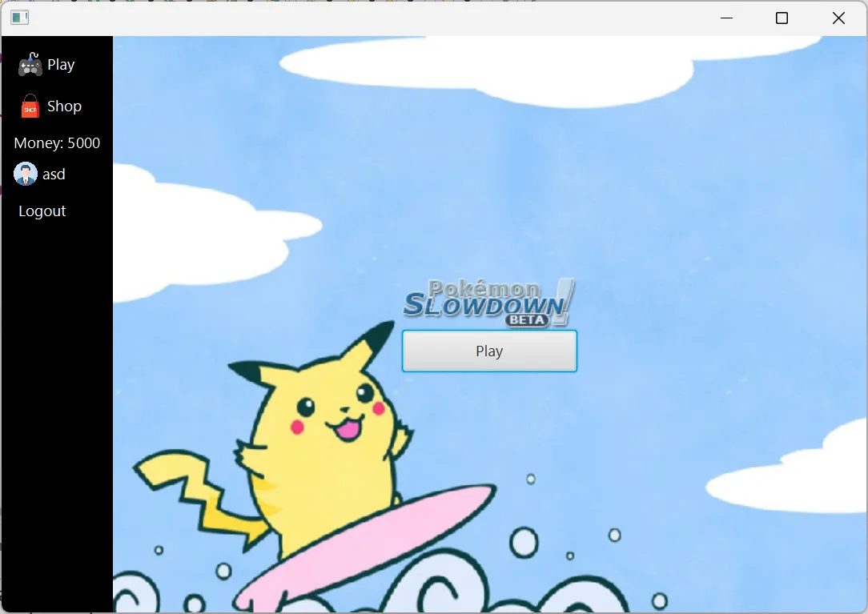Screen dimensions: 868x614
Task: Click the application icon in title bar
Action: 20,18
